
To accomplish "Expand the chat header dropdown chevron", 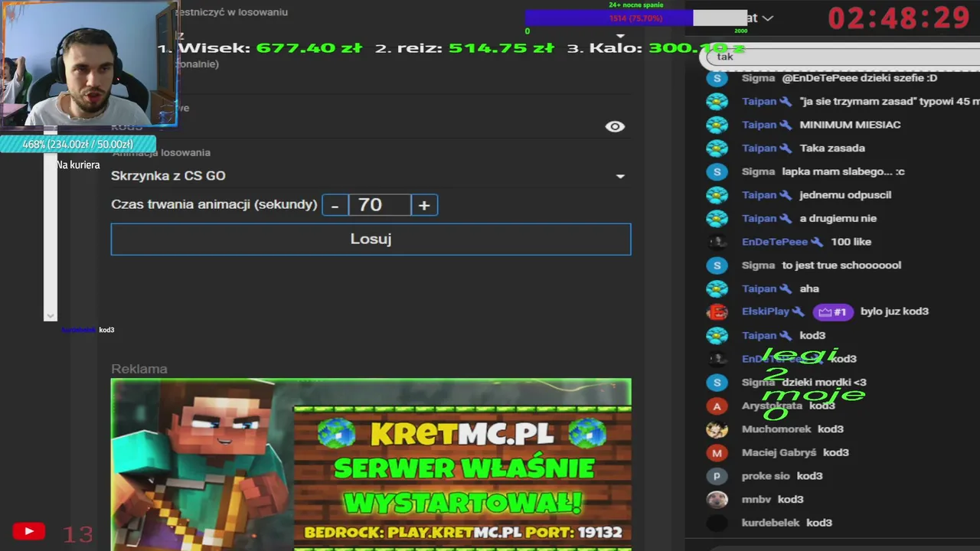I will tap(768, 18).
